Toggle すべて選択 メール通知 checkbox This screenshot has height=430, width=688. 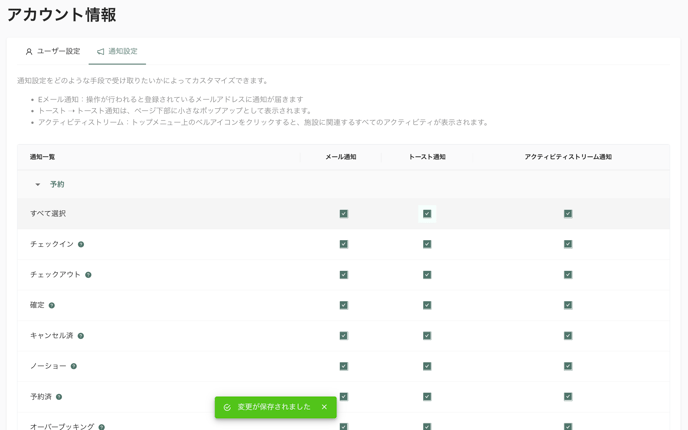[344, 214]
